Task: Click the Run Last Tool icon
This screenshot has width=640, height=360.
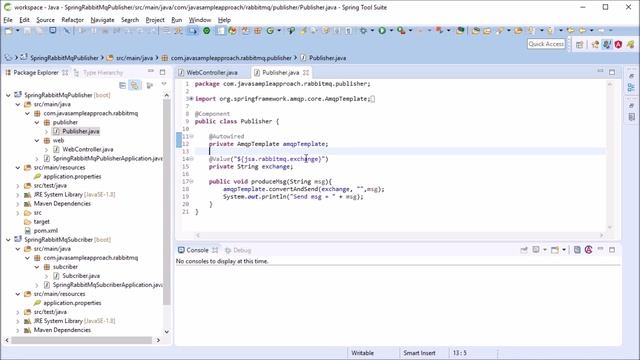Action: [401, 31]
